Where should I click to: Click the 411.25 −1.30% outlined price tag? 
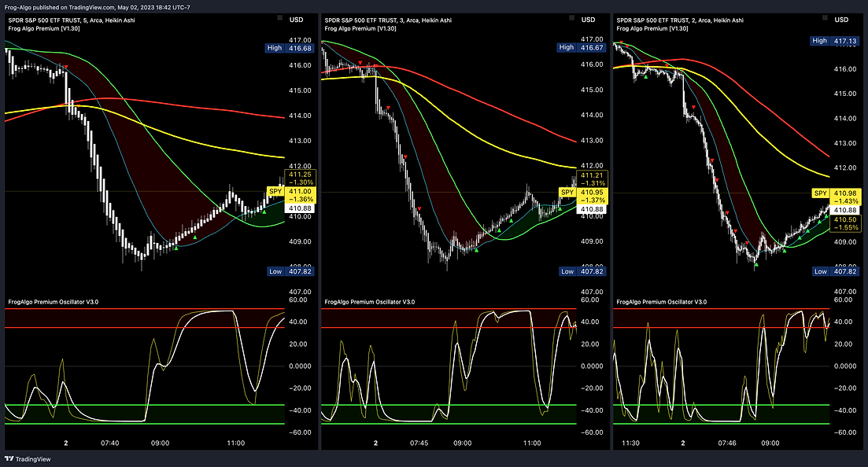pos(301,178)
